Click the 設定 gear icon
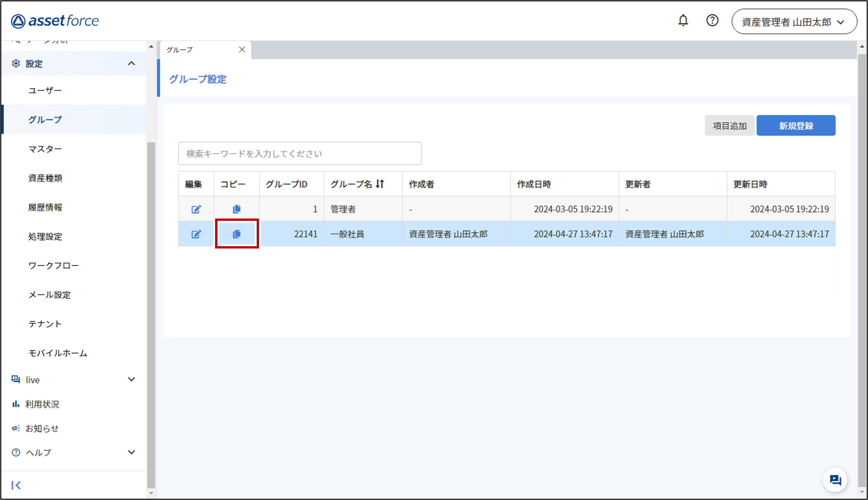 click(x=16, y=64)
